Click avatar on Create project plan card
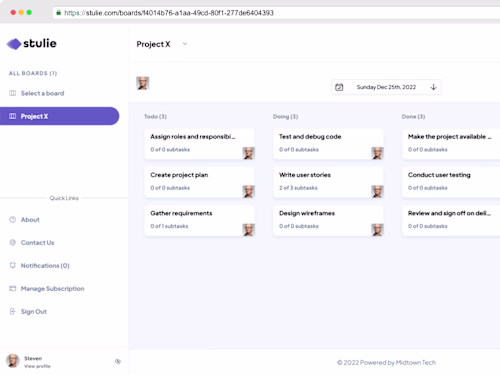The width and height of the screenshot is (500, 375). (248, 192)
